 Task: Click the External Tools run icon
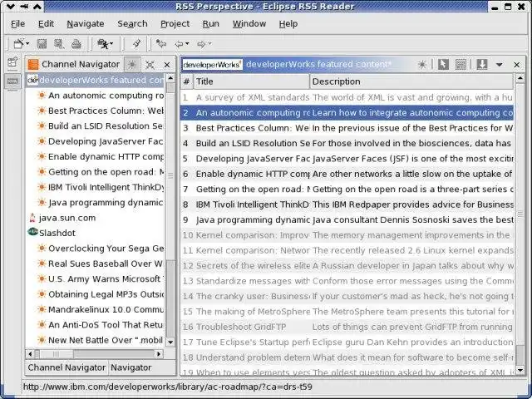pos(103,43)
